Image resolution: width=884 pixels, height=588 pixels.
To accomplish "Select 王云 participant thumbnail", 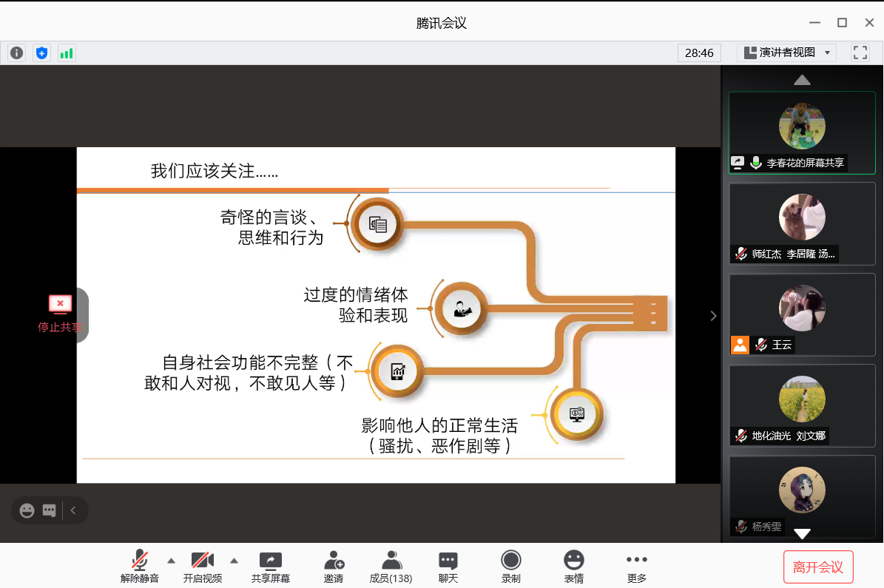I will [802, 314].
